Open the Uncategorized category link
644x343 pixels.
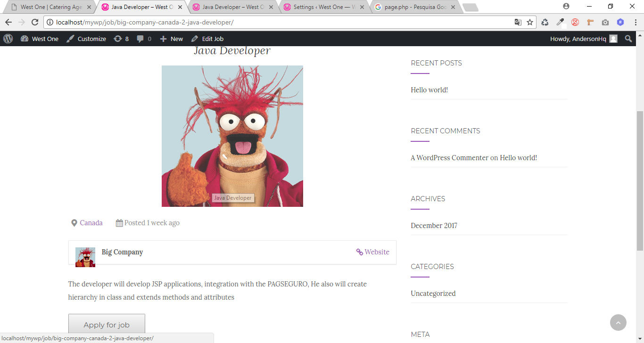pyautogui.click(x=433, y=294)
